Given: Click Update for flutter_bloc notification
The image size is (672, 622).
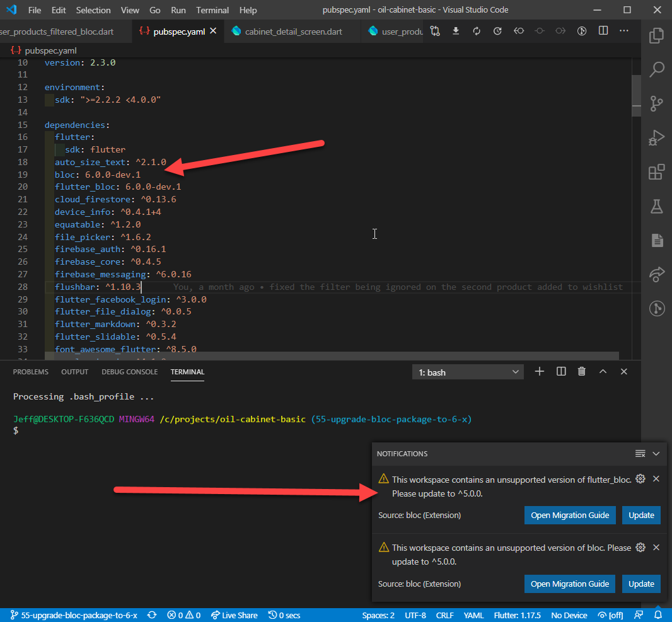Looking at the screenshot, I should click(641, 515).
